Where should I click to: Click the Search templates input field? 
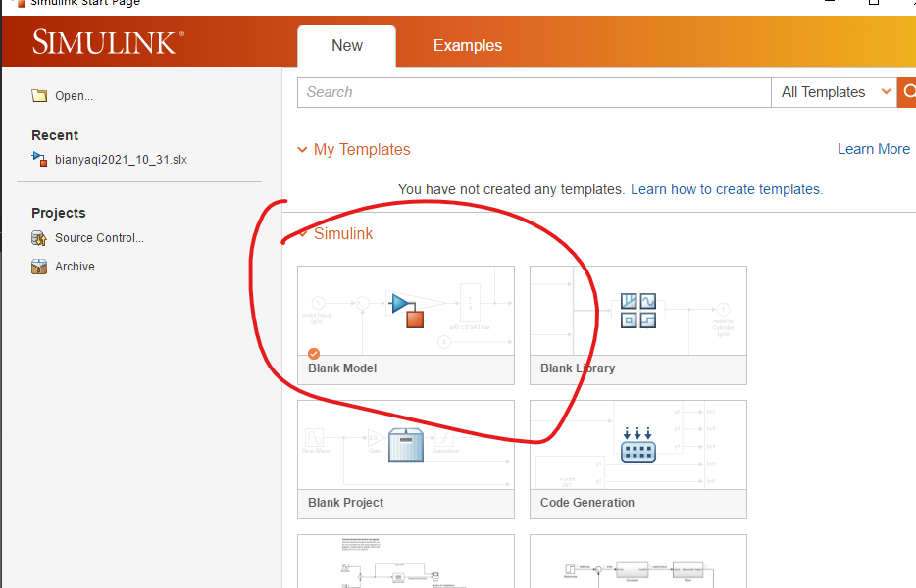(x=534, y=92)
